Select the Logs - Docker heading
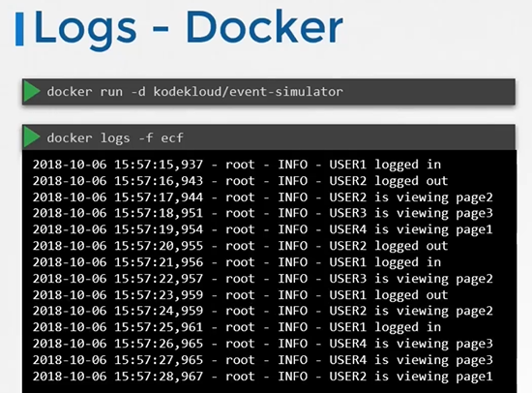The height and width of the screenshot is (393, 532). pos(189,29)
